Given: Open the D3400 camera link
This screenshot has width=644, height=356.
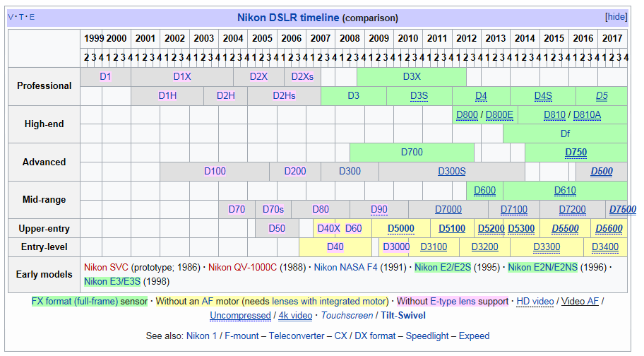Looking at the screenshot, I should [605, 247].
